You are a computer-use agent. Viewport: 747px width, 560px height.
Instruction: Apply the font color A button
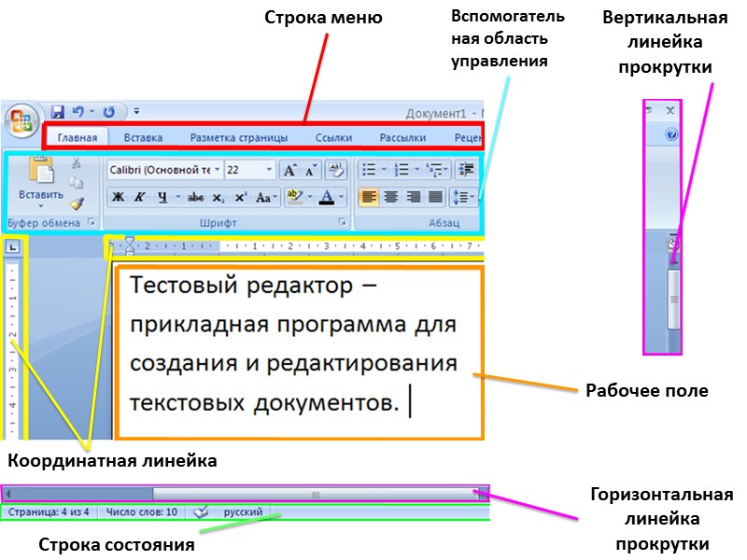[326, 196]
